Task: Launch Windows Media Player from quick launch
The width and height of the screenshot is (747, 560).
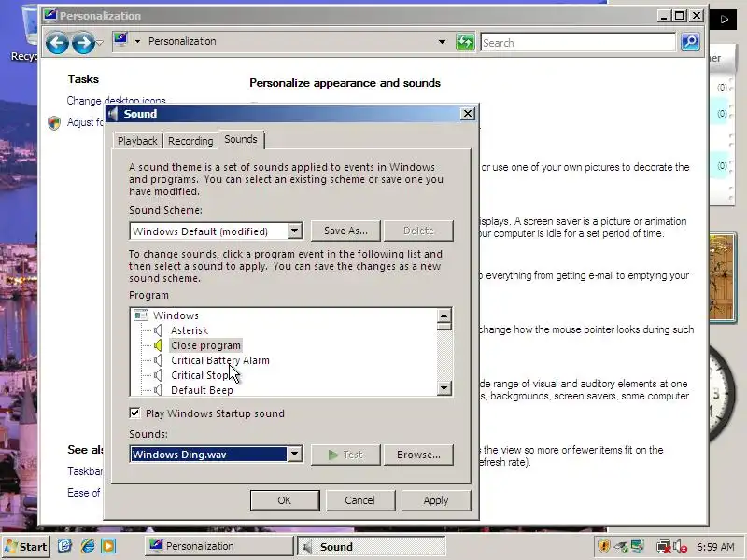Action: click(x=108, y=546)
